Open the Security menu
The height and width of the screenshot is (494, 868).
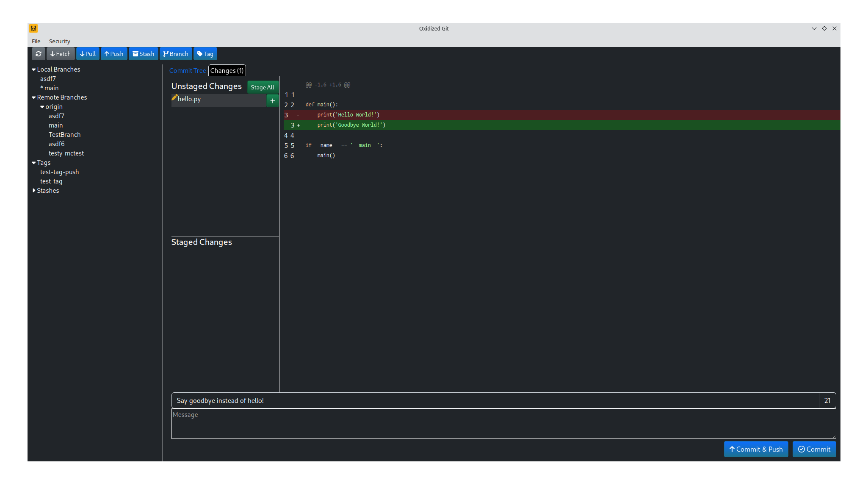59,41
